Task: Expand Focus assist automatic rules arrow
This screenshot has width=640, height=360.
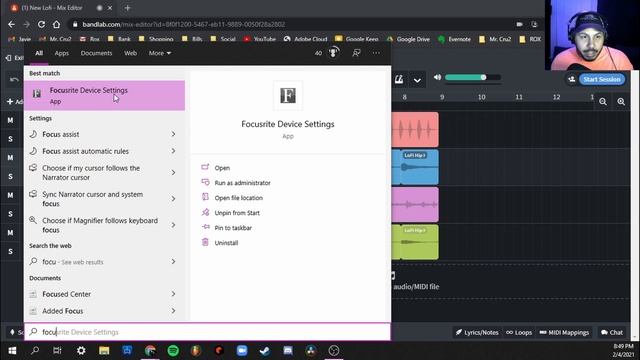Action: coord(173,151)
